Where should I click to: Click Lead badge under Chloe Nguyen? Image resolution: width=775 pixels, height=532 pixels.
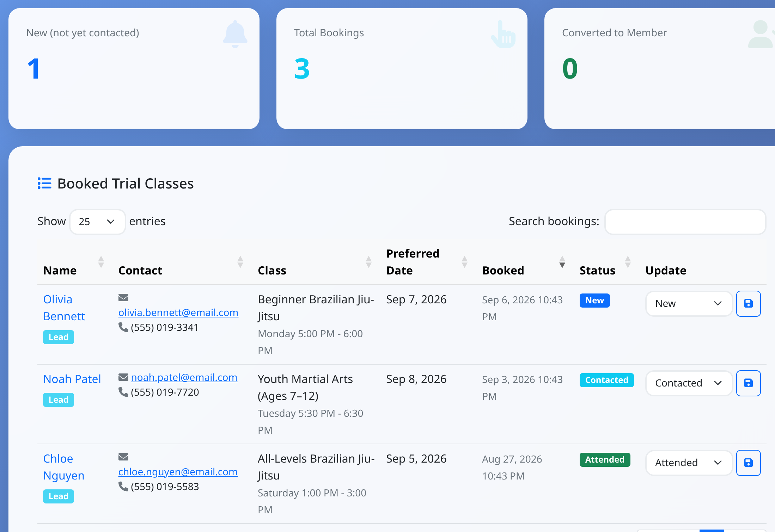pyautogui.click(x=59, y=496)
